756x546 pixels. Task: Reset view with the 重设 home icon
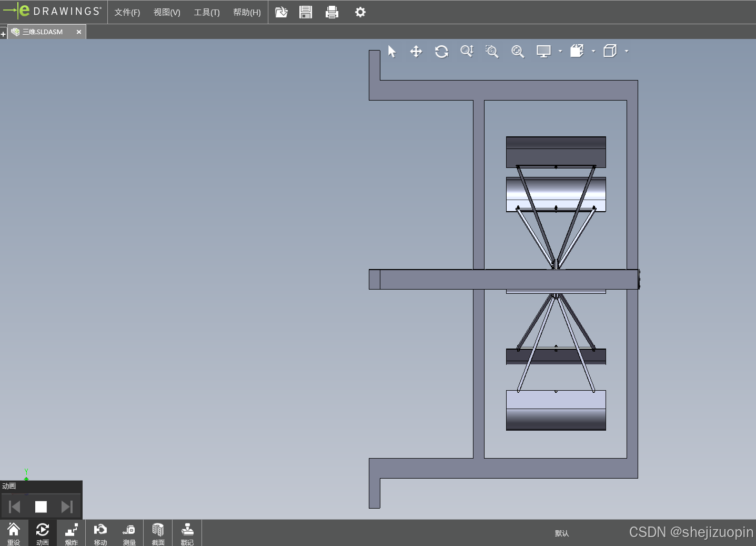pos(14,533)
